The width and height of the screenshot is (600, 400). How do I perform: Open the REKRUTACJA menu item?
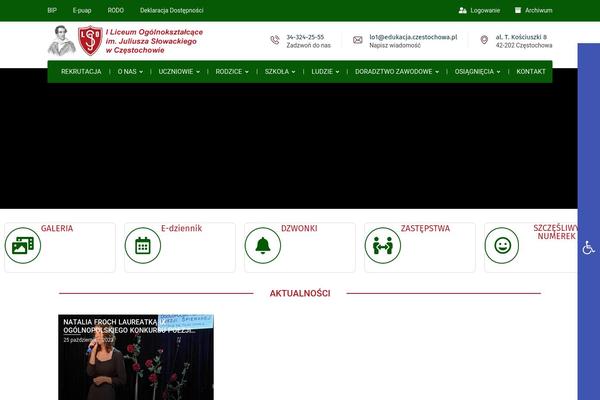coord(81,72)
